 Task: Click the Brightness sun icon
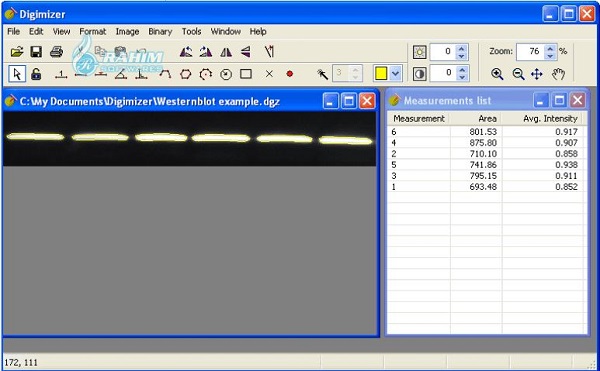420,52
